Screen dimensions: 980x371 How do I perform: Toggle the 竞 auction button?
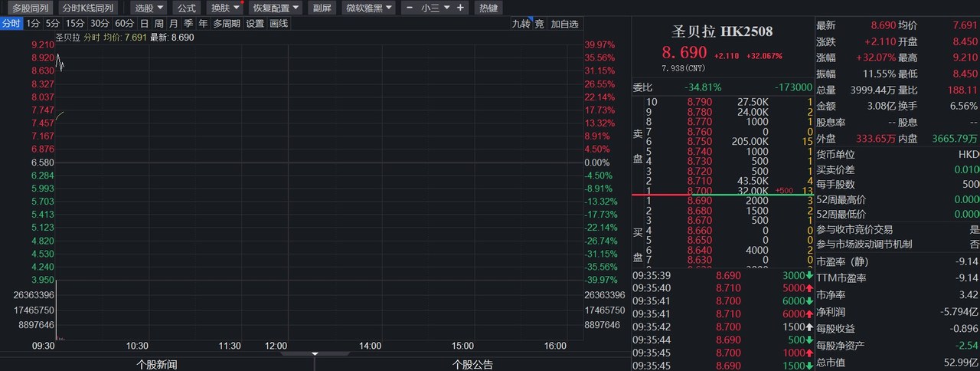click(539, 24)
